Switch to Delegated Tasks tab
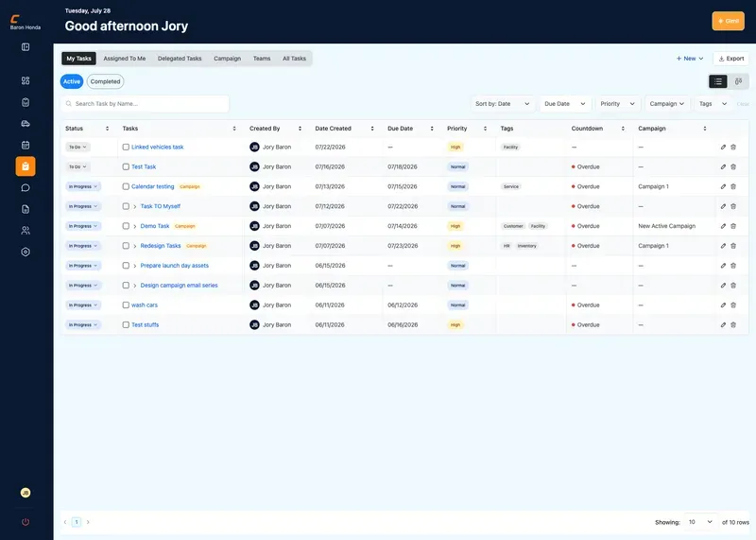Screen dimensions: 756x540 (180, 59)
